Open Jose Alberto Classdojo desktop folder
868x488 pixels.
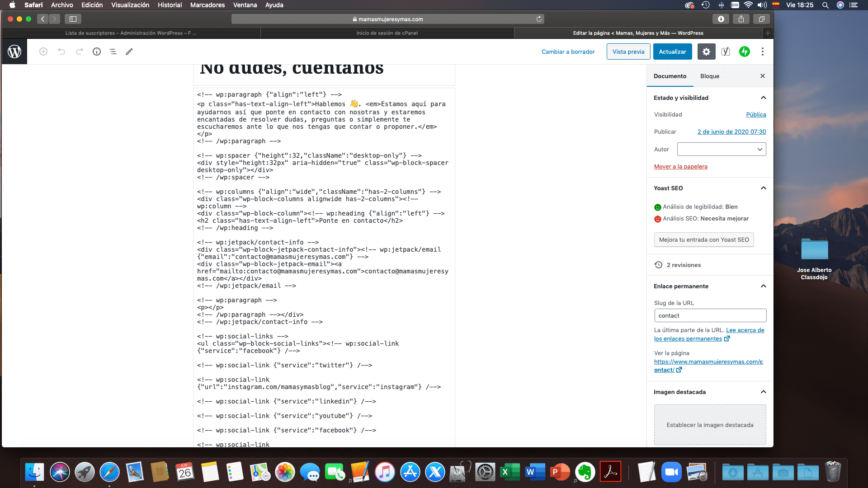click(x=814, y=258)
